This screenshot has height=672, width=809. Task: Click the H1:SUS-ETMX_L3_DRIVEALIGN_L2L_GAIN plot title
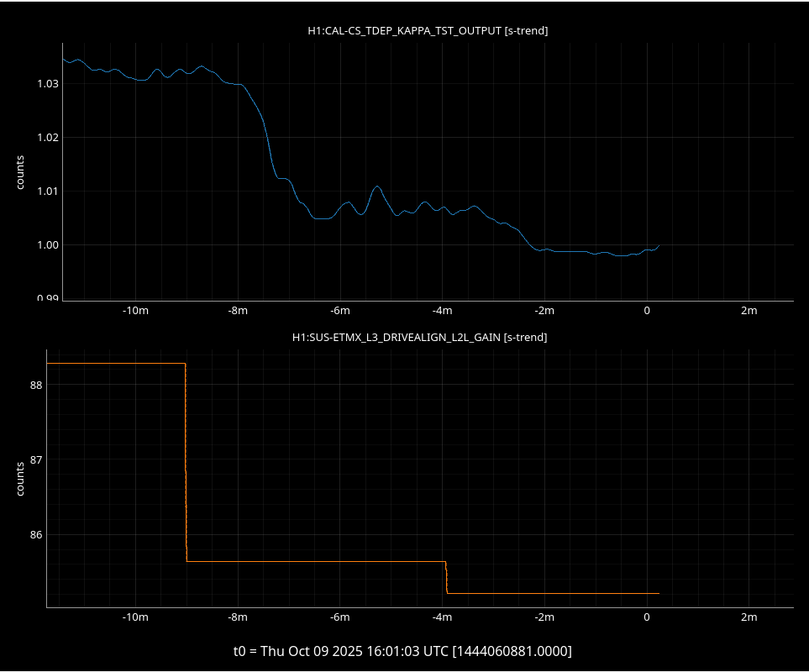[419, 337]
